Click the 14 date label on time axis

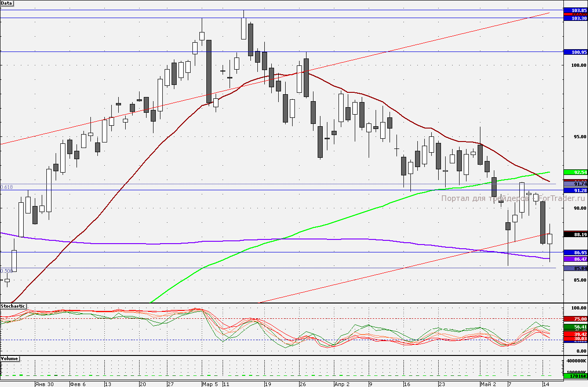click(x=546, y=384)
